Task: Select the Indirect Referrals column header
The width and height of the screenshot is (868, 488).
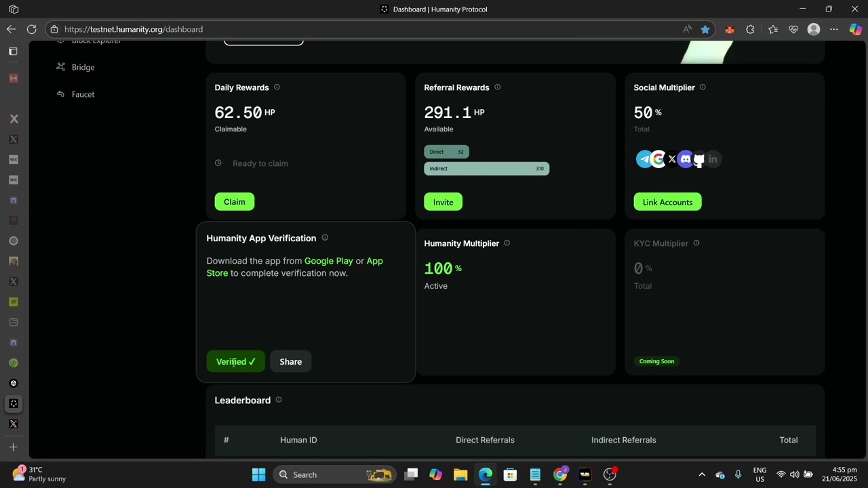Action: (624, 440)
